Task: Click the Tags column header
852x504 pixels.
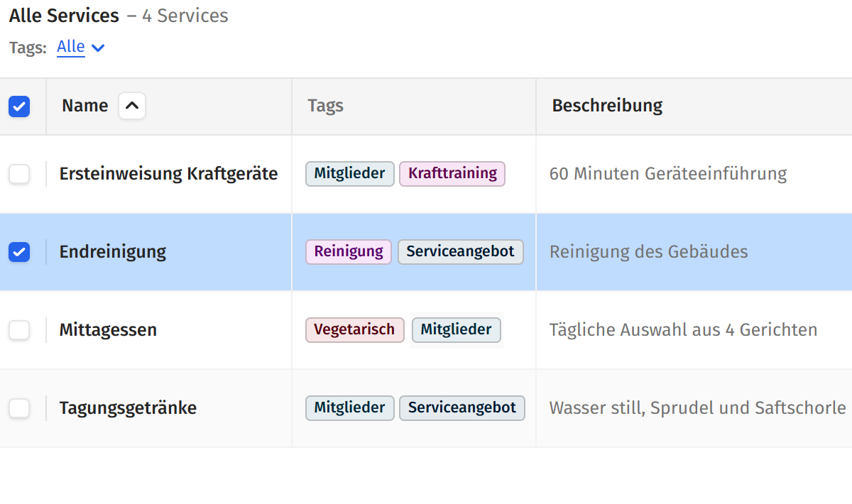Action: pos(325,105)
